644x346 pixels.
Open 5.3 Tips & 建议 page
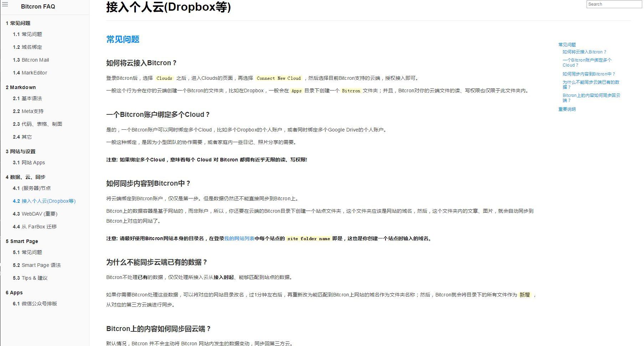(x=30, y=278)
